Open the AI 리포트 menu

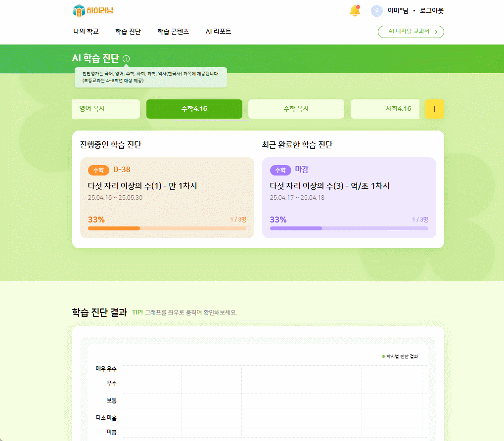[218, 32]
